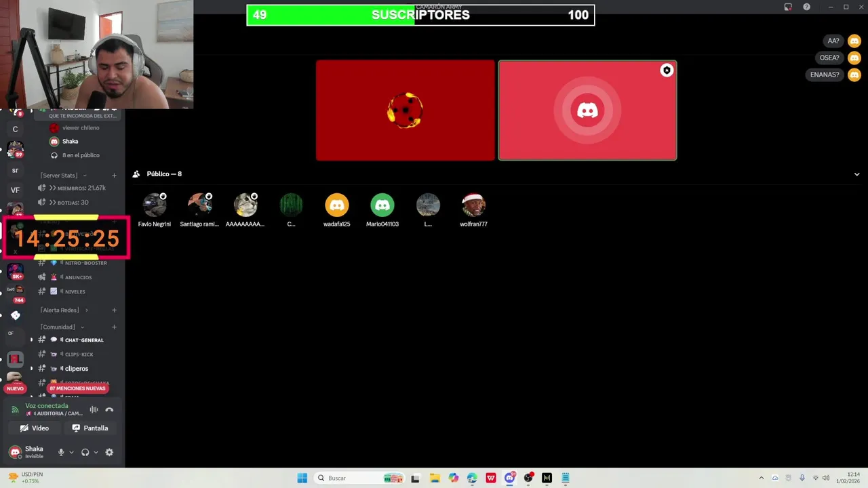The image size is (868, 488).
Task: Collapse the Público audience section chevron
Action: pyautogui.click(x=856, y=174)
